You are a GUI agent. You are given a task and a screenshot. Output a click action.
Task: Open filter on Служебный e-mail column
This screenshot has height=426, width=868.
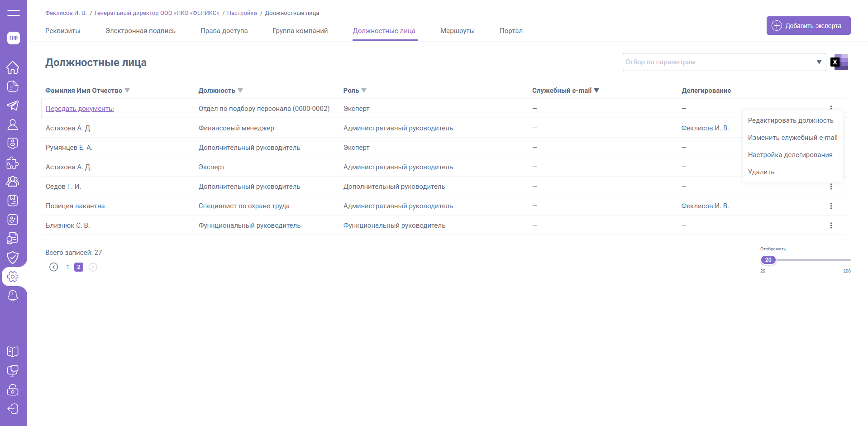596,91
